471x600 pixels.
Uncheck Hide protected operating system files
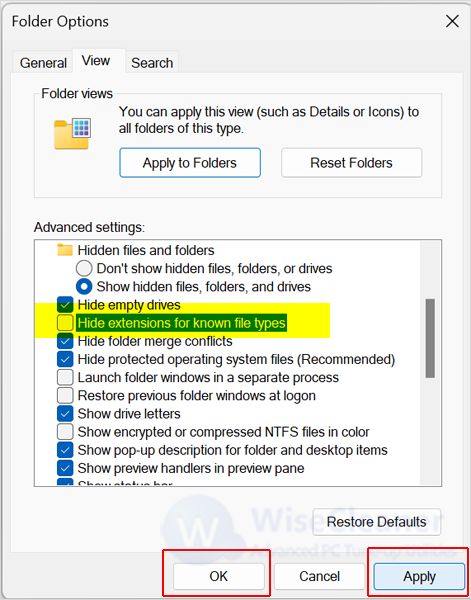coord(65,359)
